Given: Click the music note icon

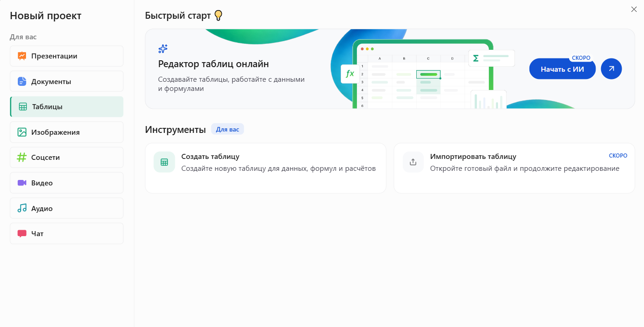Looking at the screenshot, I should coord(22,208).
